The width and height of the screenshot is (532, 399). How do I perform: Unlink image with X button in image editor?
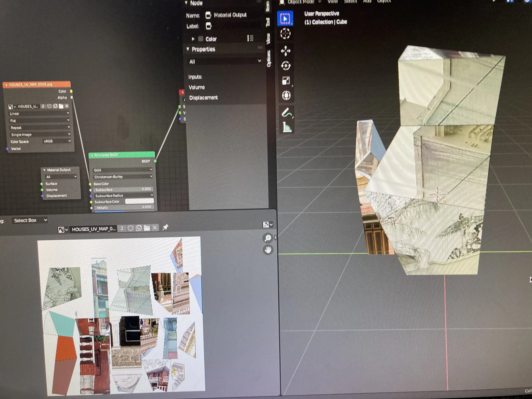tap(155, 227)
